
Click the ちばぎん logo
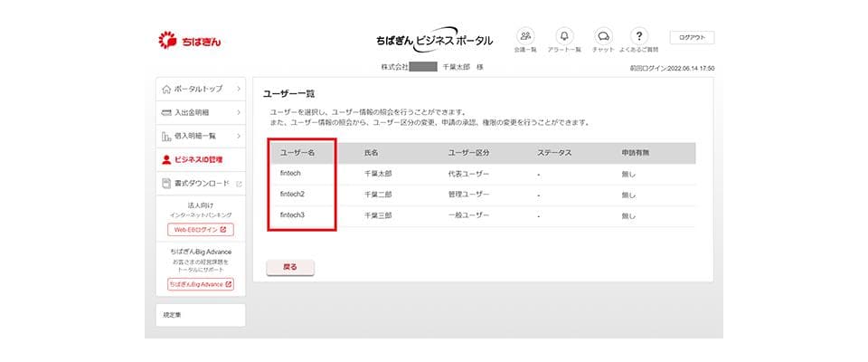click(190, 40)
